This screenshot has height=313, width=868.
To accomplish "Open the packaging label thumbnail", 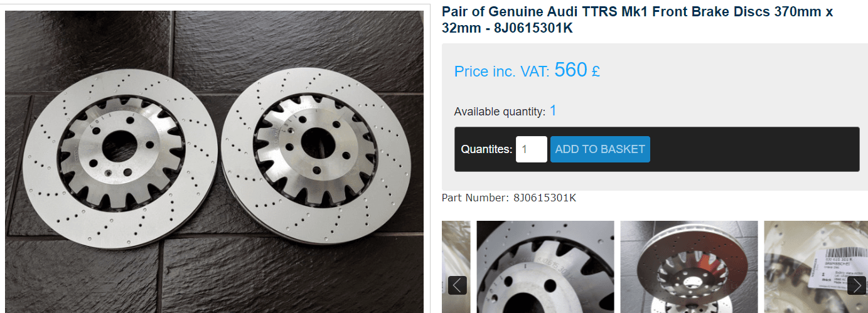I will [x=816, y=267].
